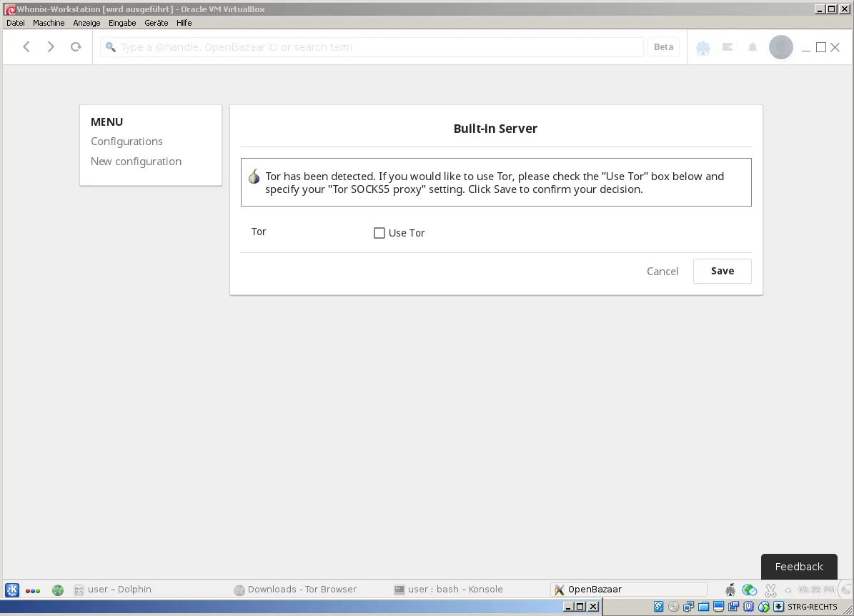
Task: Open the user avatar profile menu
Action: coord(780,47)
